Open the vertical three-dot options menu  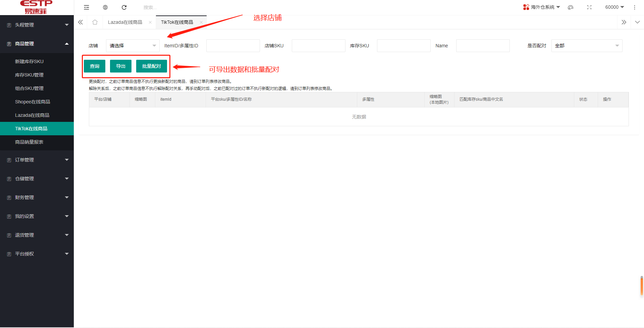click(635, 7)
